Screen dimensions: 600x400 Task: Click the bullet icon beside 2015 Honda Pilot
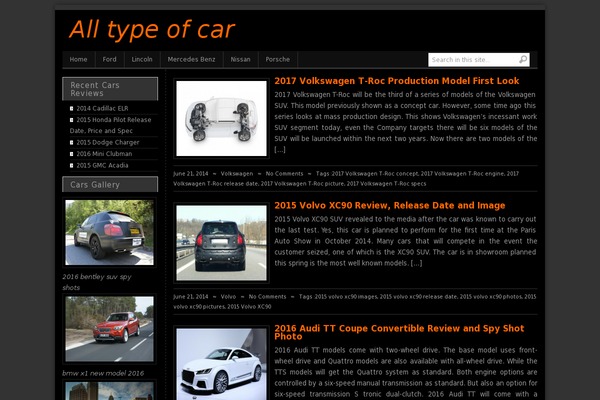tap(72, 120)
